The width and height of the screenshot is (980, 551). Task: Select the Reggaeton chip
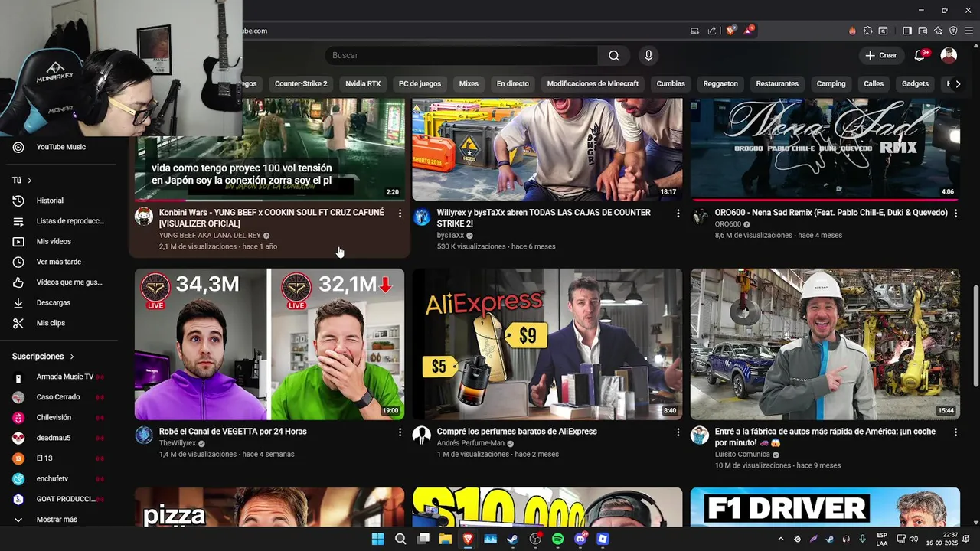720,83
